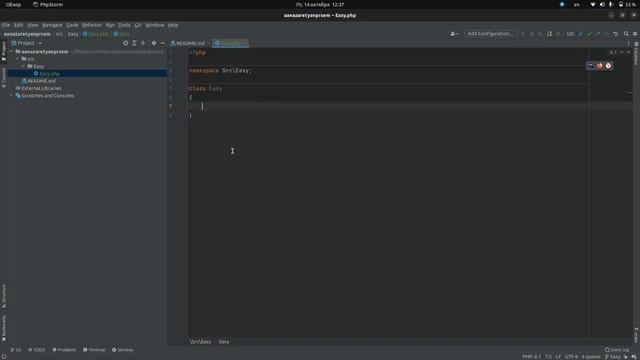Collapse the Easy folder node
640x360 pixels.
tap(23, 66)
